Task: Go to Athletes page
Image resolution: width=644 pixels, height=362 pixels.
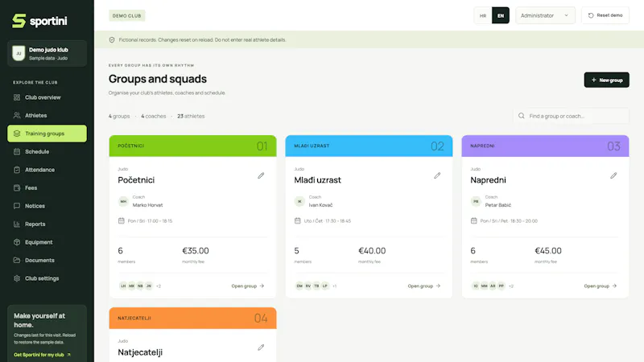Action: tap(47, 115)
